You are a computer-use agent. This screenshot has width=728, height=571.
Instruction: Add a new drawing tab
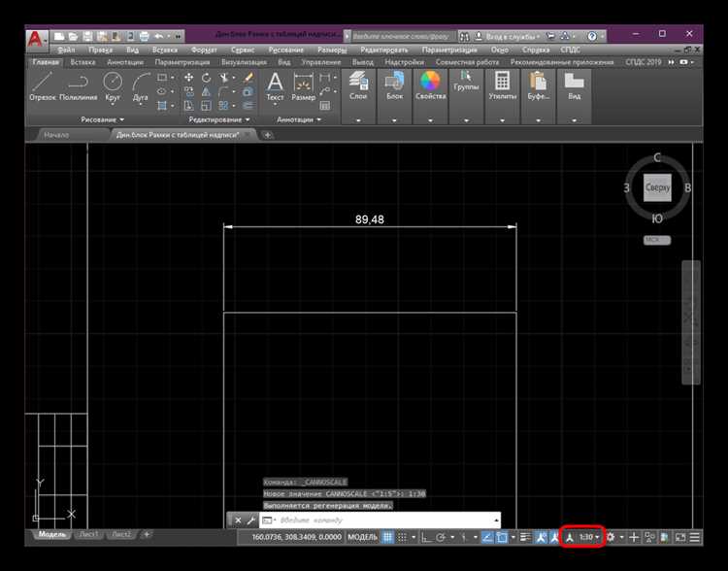coord(268,135)
